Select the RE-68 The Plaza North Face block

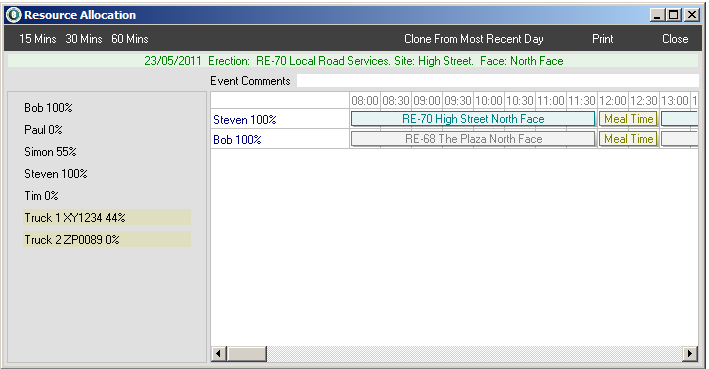(473, 139)
